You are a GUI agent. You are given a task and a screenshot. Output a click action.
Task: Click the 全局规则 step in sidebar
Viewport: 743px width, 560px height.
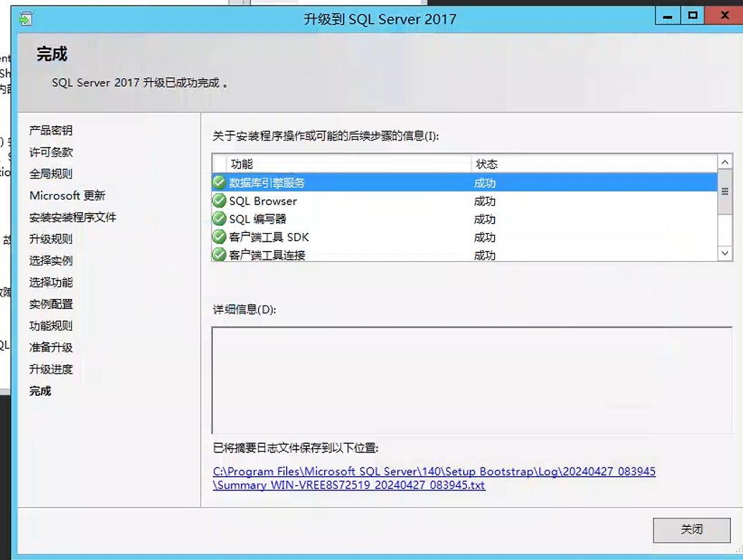tap(51, 174)
